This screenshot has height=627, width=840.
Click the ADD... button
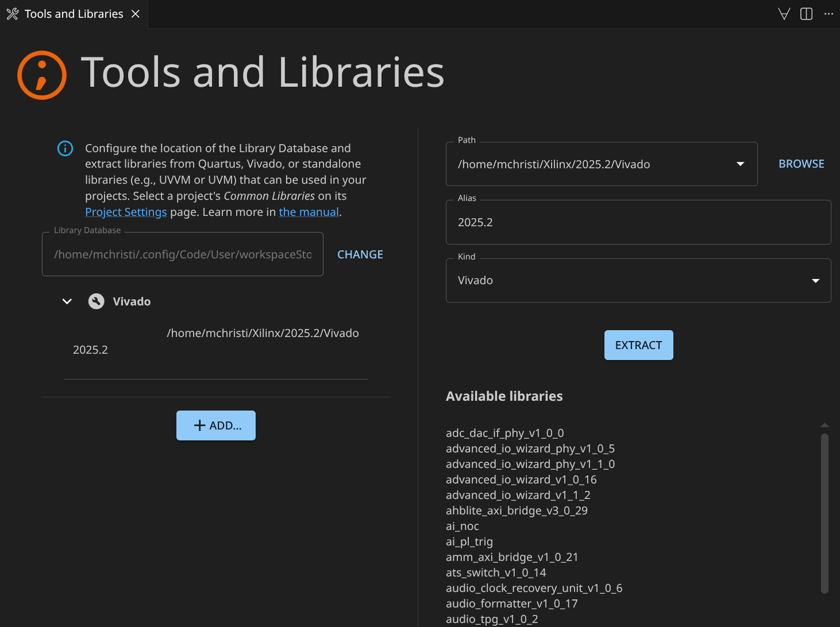(216, 425)
